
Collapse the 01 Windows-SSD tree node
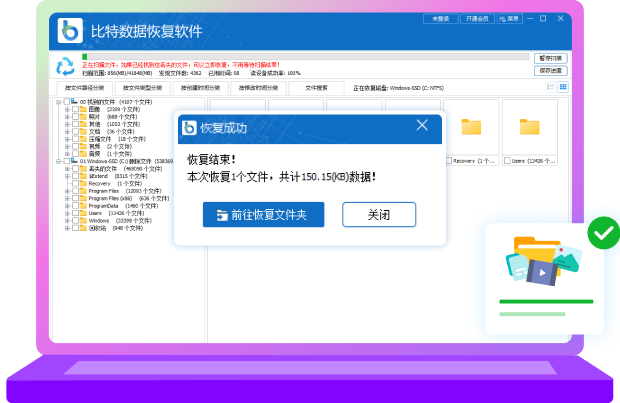point(59,161)
